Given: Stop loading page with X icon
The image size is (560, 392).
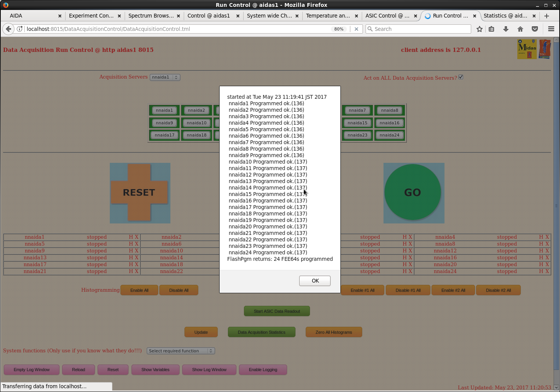Looking at the screenshot, I should pyautogui.click(x=356, y=29).
